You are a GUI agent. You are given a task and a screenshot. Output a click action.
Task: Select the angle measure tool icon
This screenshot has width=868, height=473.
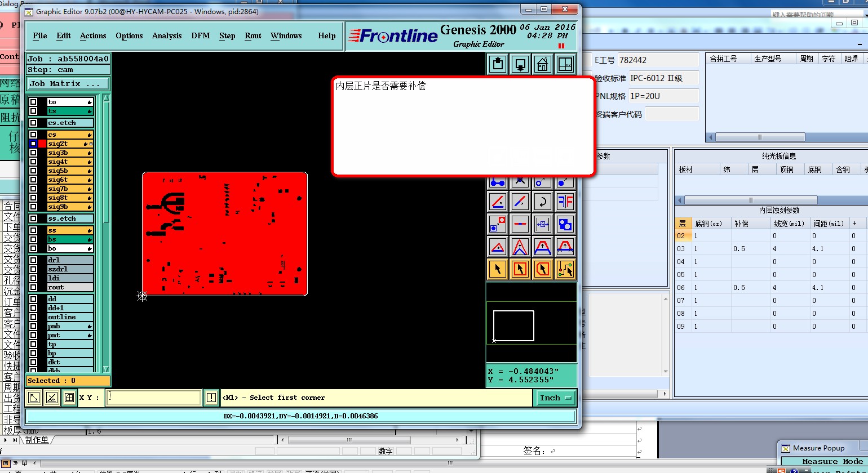tap(498, 201)
